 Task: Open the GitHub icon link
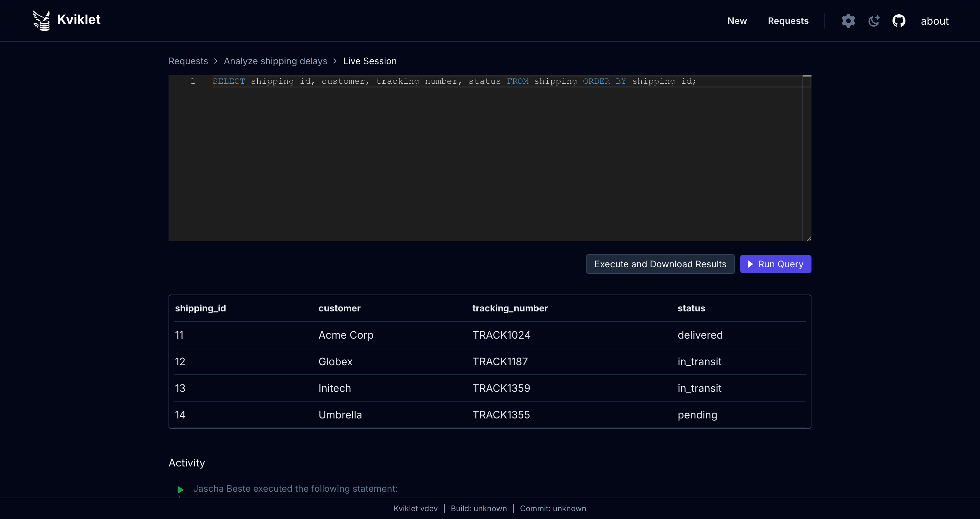pyautogui.click(x=899, y=21)
